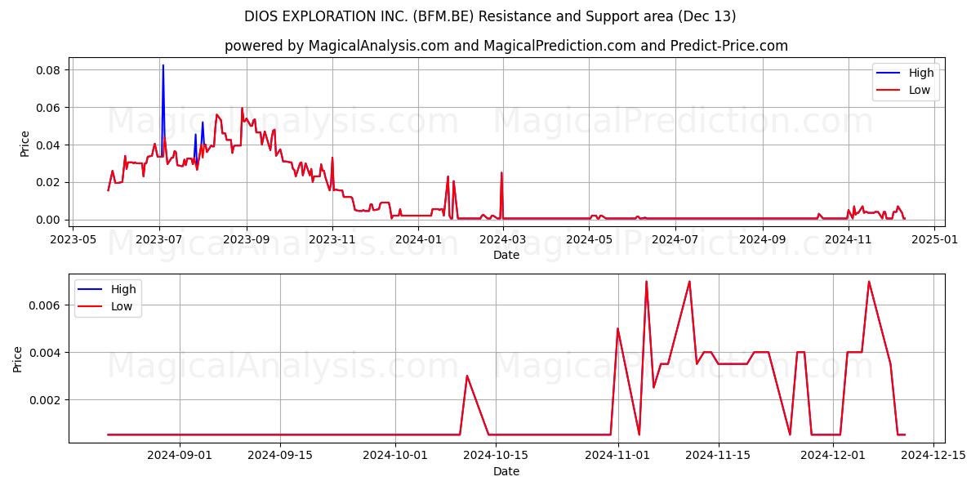Click the 2024-03 tick label
980x490 pixels.
tap(503, 239)
